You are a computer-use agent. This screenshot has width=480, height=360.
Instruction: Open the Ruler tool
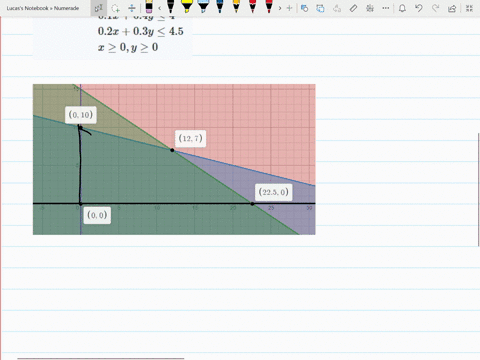(x=353, y=8)
